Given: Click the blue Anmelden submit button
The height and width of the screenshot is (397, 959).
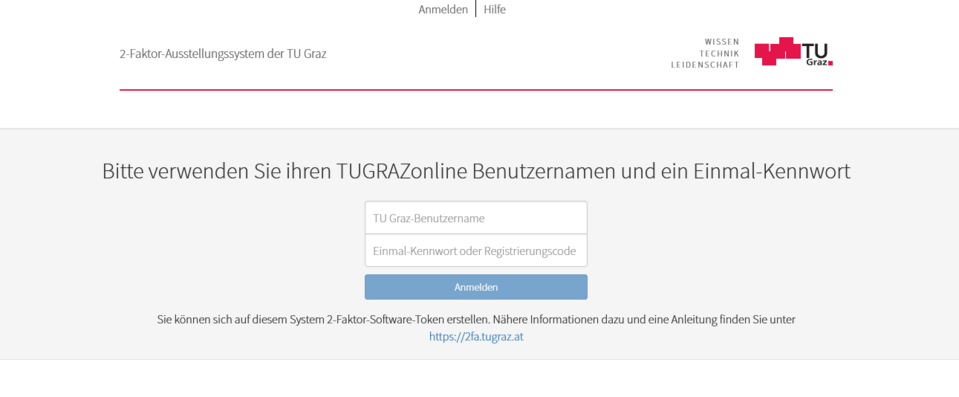Looking at the screenshot, I should pyautogui.click(x=476, y=287).
